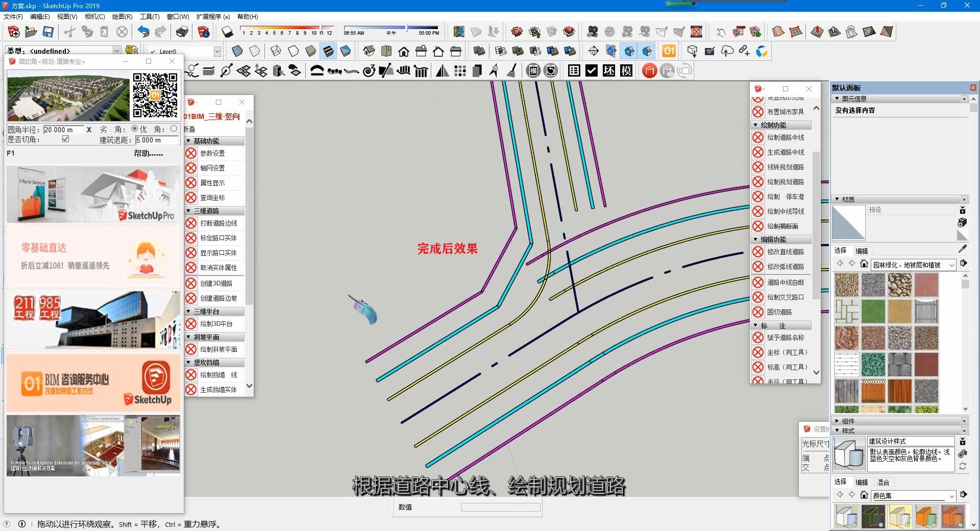Screen dimensions: 980x531
Task: Click the Section Plane tool icon
Action: 594,51
